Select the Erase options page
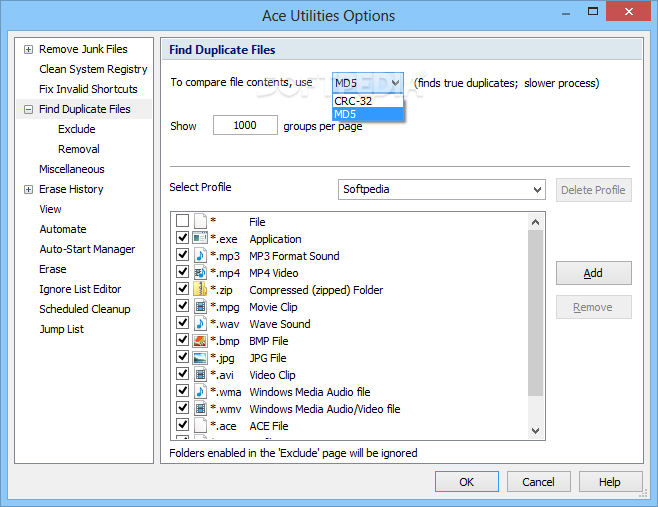 (x=53, y=269)
